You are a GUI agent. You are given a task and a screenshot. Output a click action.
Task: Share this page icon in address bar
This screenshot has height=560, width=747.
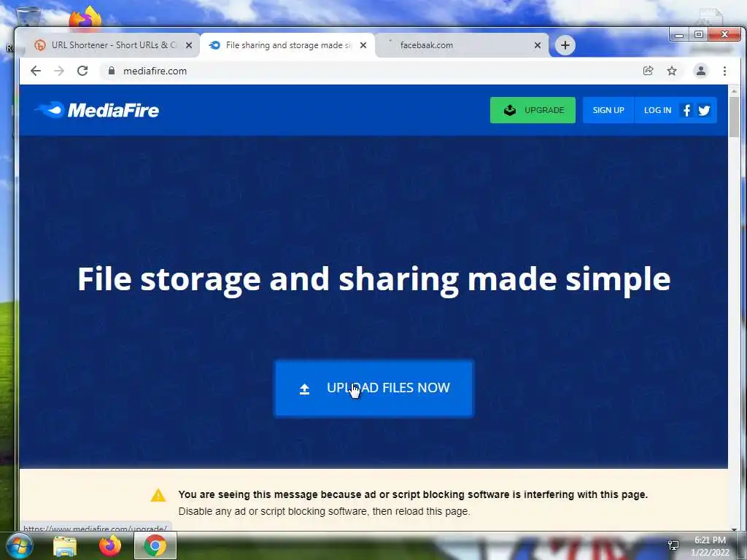[648, 71]
